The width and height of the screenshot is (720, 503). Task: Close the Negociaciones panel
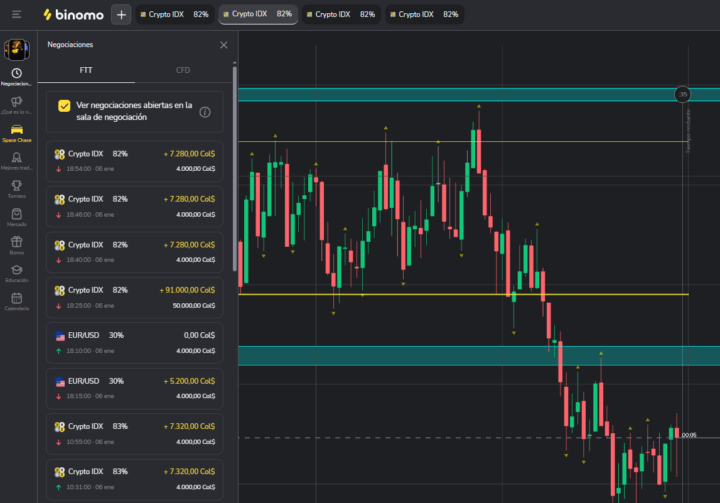click(223, 45)
